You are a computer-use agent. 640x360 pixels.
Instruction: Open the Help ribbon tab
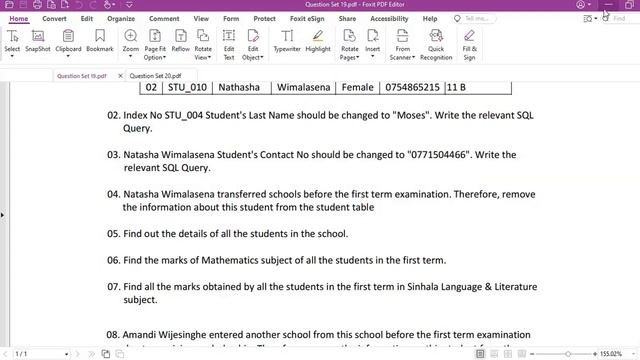430,19
